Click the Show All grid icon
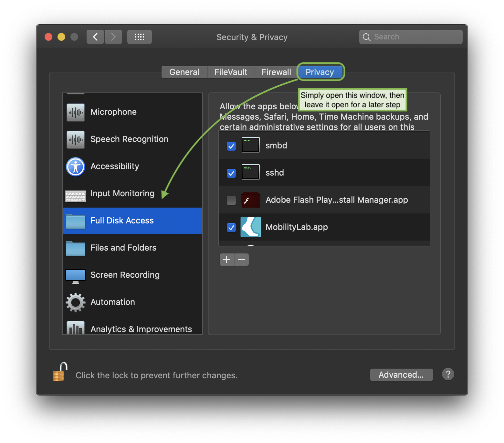 tap(139, 37)
